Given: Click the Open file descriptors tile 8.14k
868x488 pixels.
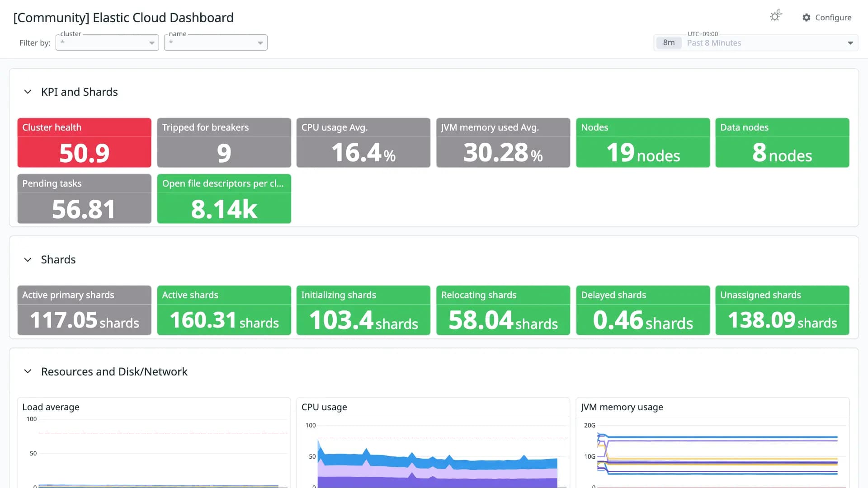Looking at the screenshot, I should point(224,199).
